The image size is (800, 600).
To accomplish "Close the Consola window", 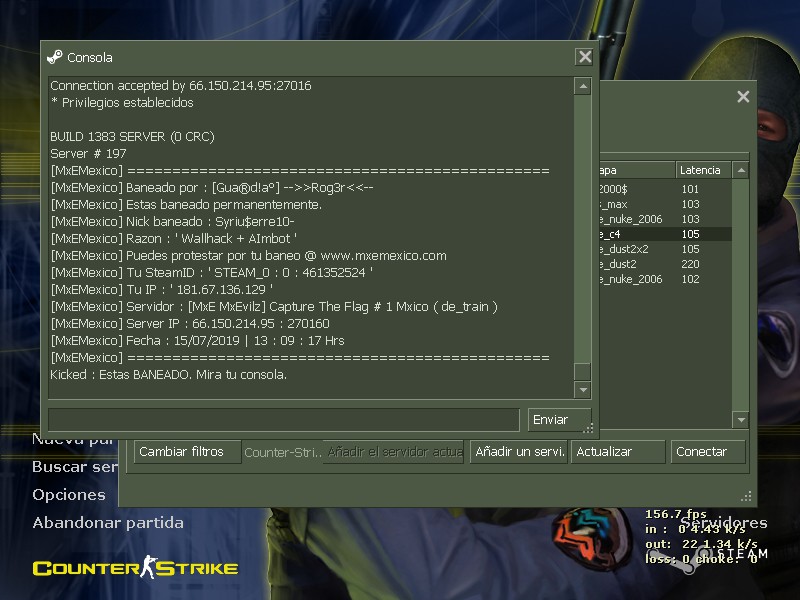I will pyautogui.click(x=585, y=57).
